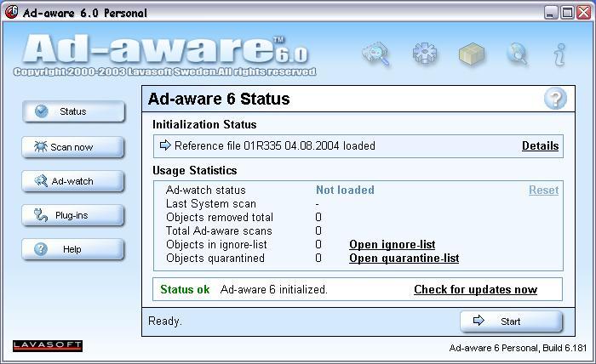Click the Start button
The image size is (596, 364).
click(511, 321)
